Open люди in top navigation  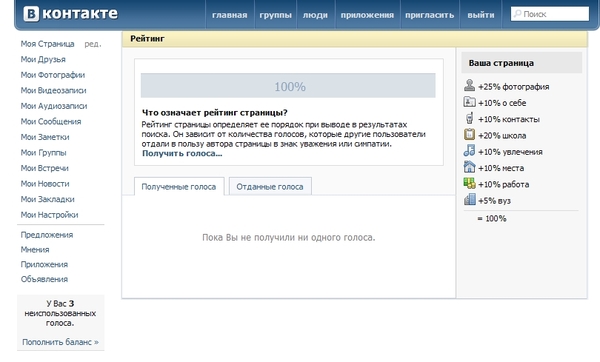[x=315, y=15]
